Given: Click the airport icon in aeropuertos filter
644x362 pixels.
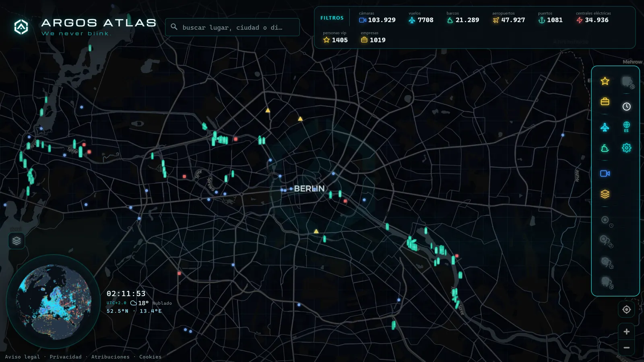Looking at the screenshot, I should coord(496,20).
